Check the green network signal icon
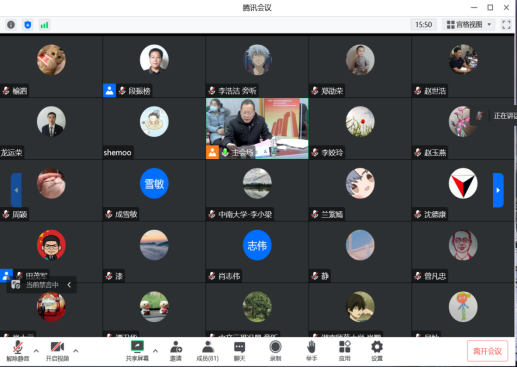 point(44,25)
